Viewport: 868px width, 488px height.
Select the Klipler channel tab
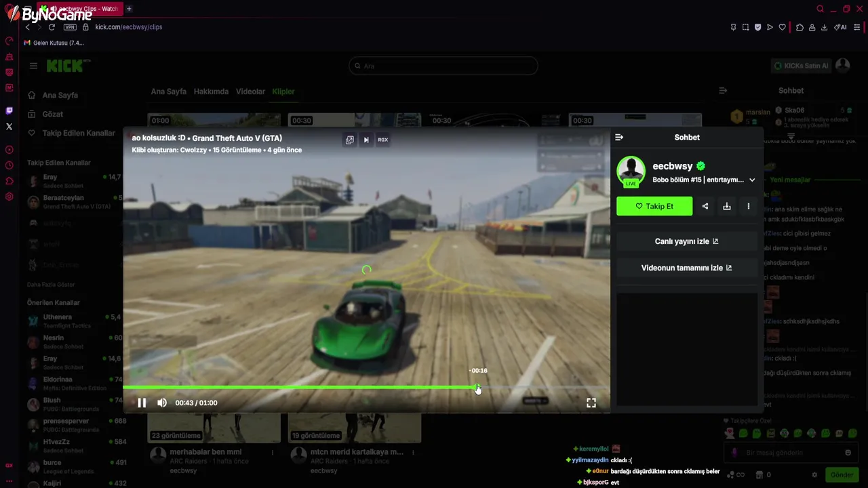(283, 91)
